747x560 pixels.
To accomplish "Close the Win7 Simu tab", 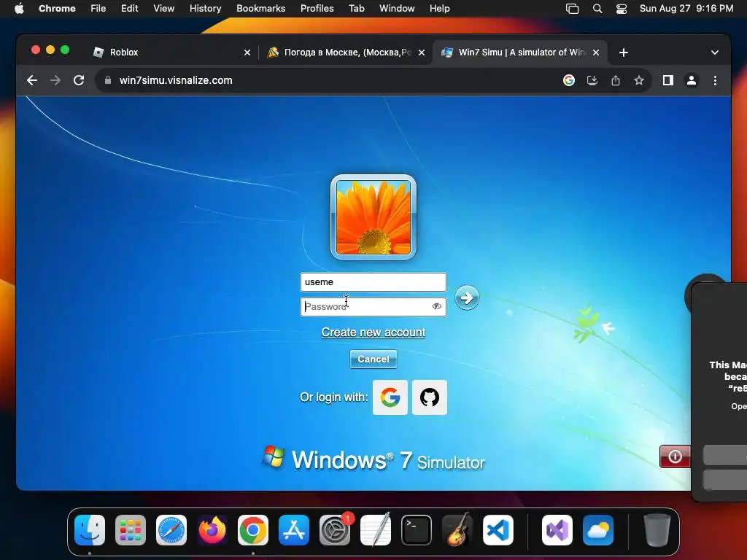I will coord(595,52).
